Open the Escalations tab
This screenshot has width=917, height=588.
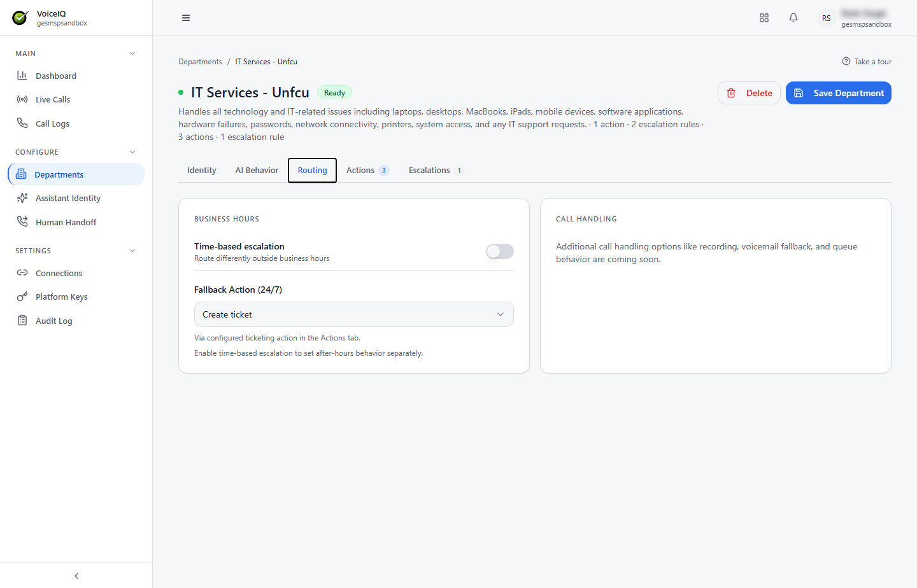436,171
